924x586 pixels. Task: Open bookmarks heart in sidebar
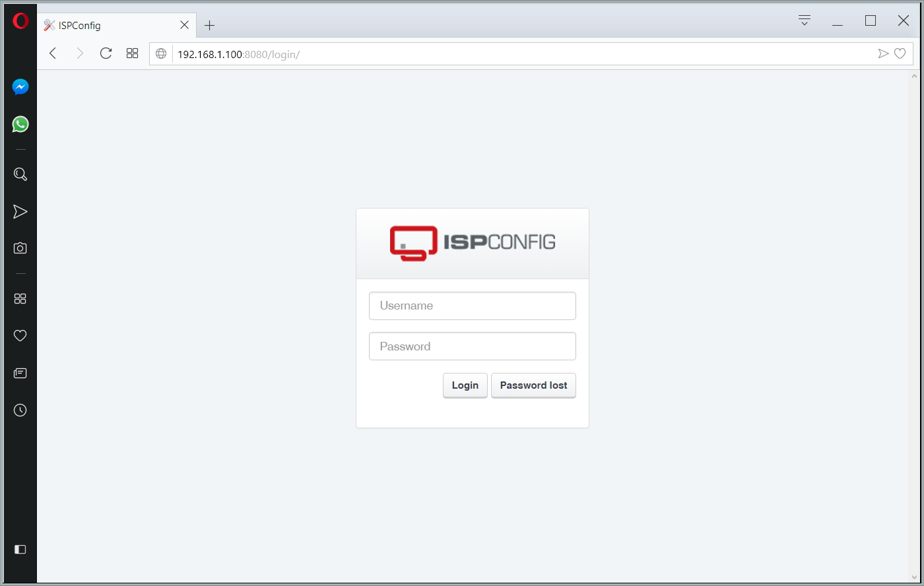click(x=20, y=335)
